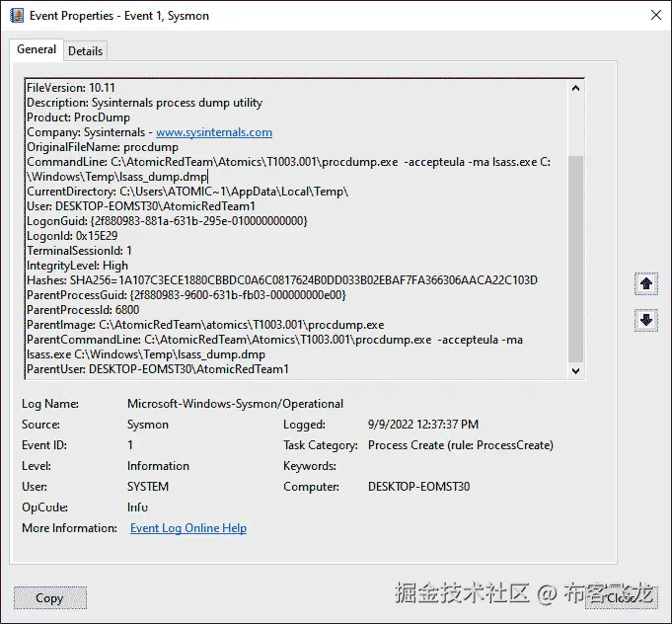Click Task Category value Process Create

(461, 445)
